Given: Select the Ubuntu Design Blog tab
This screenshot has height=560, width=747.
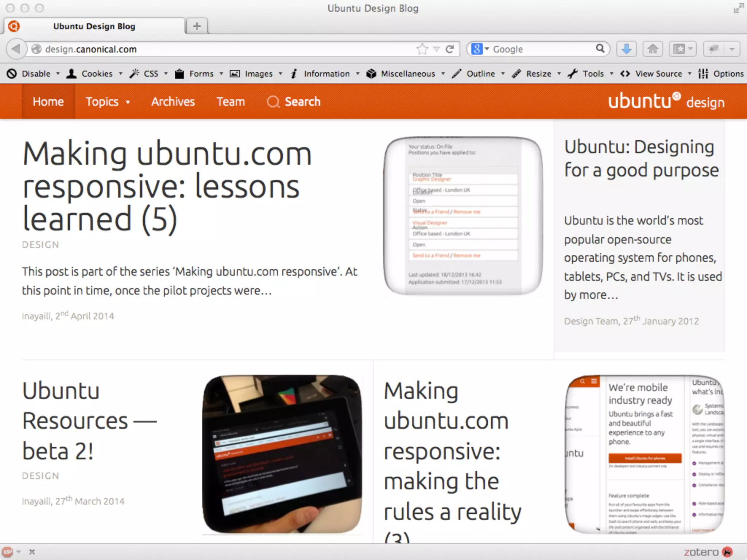Looking at the screenshot, I should (x=94, y=26).
